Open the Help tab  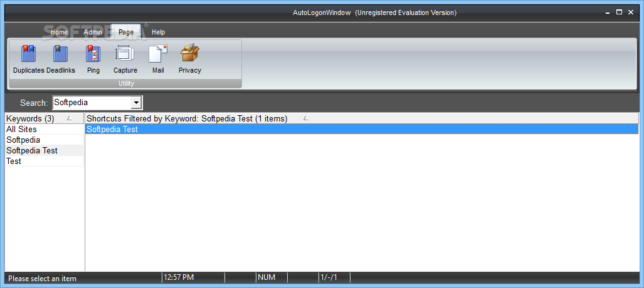(158, 32)
